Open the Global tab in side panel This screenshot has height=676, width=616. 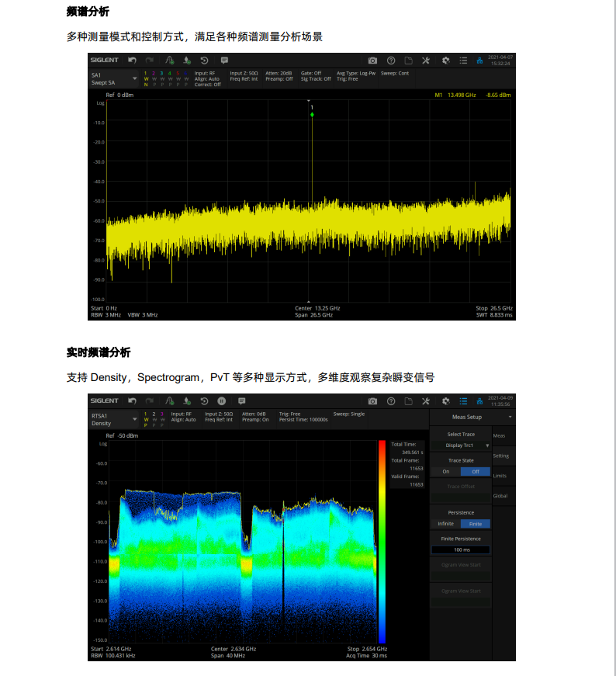click(x=500, y=495)
